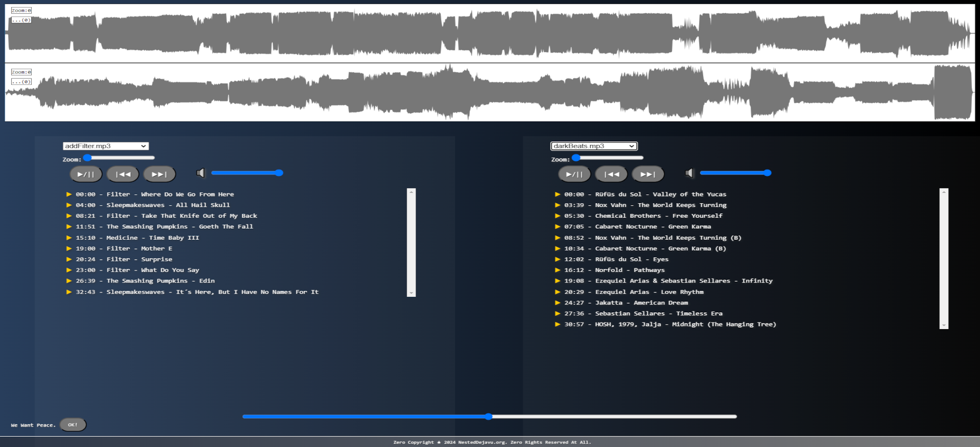Viewport: 980px width, 447px height.
Task: Mute the right deck speaker icon
Action: 689,173
